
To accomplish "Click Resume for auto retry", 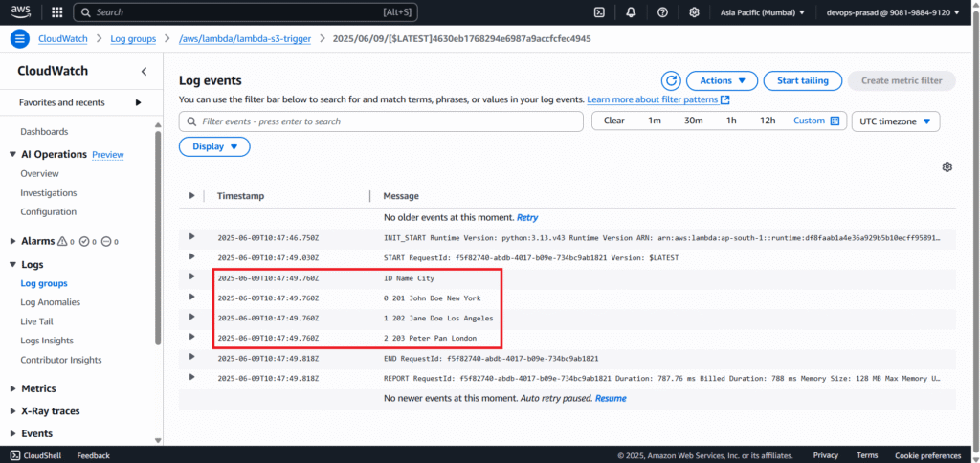I will (611, 398).
